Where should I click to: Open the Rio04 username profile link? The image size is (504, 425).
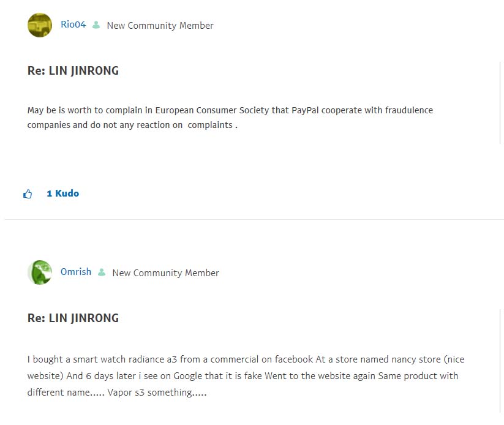(x=73, y=24)
